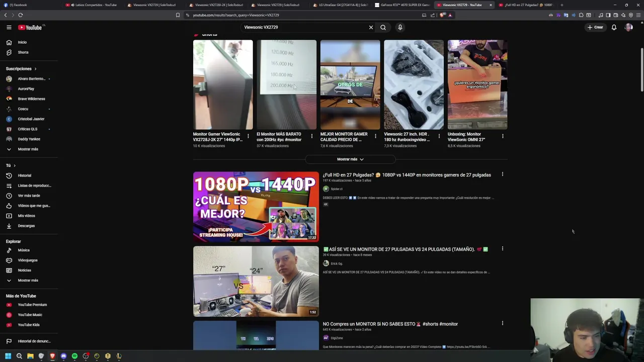Screen dimensions: 644x362
Task: Open the Spider.cl channel link
Action: click(x=337, y=189)
